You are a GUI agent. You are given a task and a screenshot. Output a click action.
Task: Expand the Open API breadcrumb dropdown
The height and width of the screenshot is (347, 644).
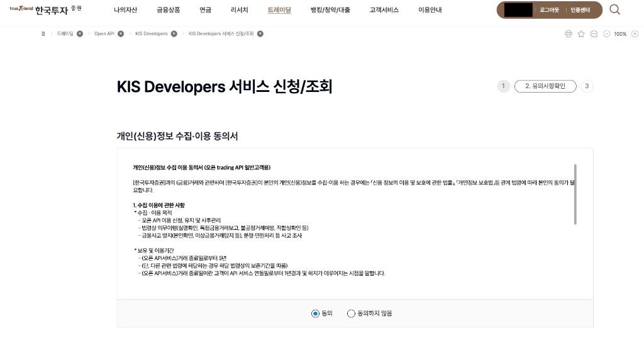pyautogui.click(x=121, y=34)
